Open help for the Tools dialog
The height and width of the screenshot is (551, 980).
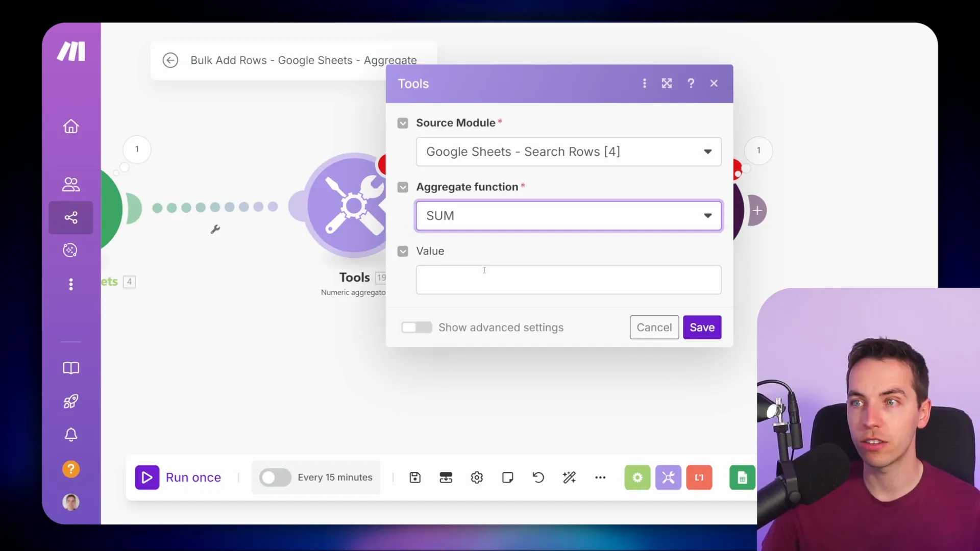coord(691,83)
